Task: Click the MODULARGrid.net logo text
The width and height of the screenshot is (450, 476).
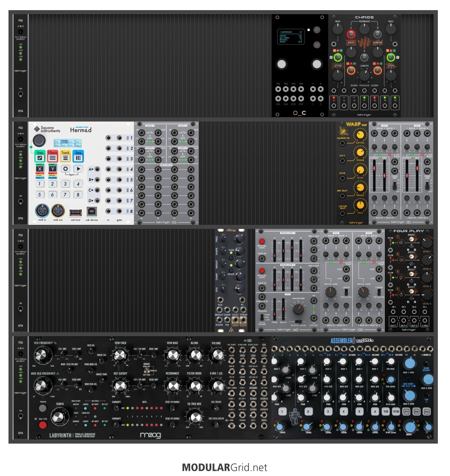Action: [x=225, y=467]
